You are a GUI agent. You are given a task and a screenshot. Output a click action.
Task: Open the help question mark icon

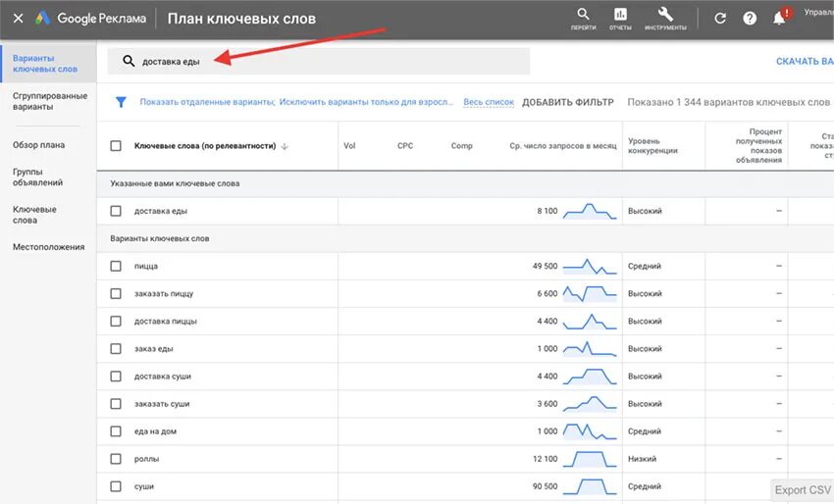click(x=750, y=19)
